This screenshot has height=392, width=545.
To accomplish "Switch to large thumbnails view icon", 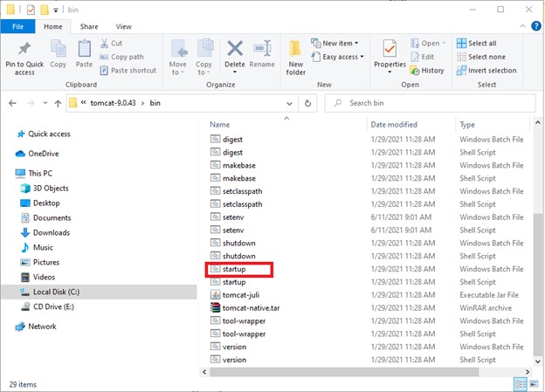I will click(x=535, y=383).
